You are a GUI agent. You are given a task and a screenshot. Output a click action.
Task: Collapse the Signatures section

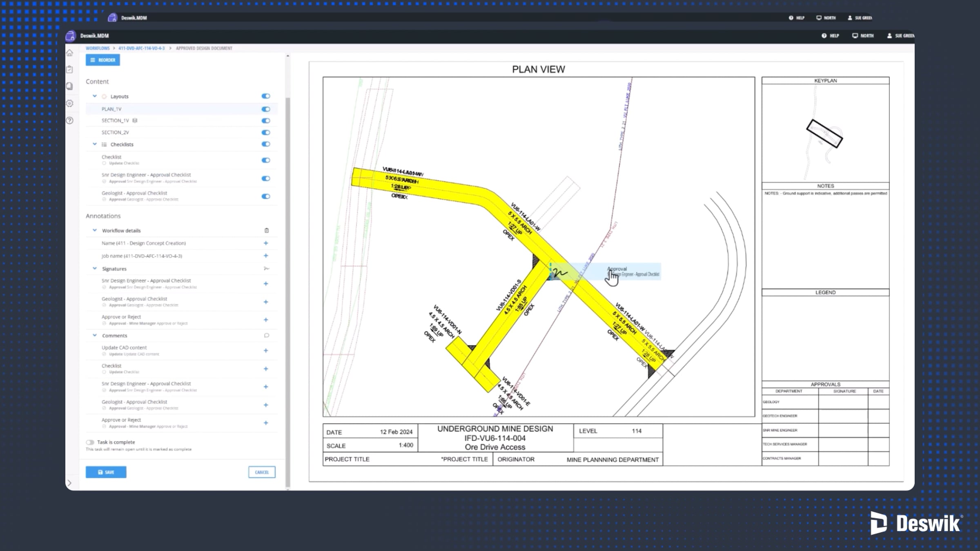[x=95, y=269]
